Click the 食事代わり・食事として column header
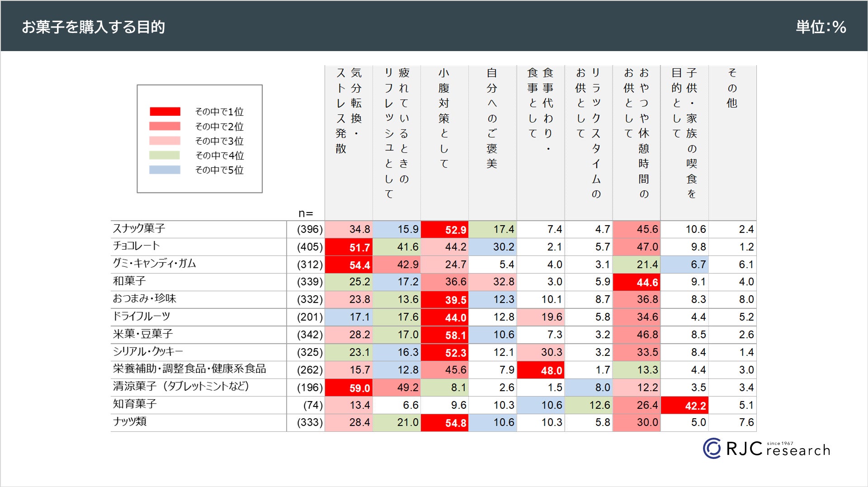Image resolution: width=868 pixels, height=487 pixels. tap(541, 143)
